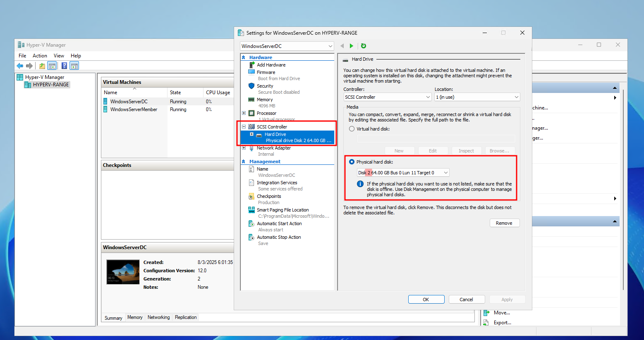Open the Location dropdown showing 1 (in use)

pyautogui.click(x=477, y=97)
